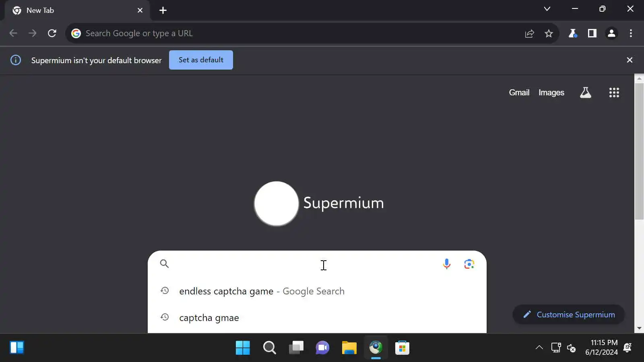Open Search Labs flask icon on page

pyautogui.click(x=586, y=93)
